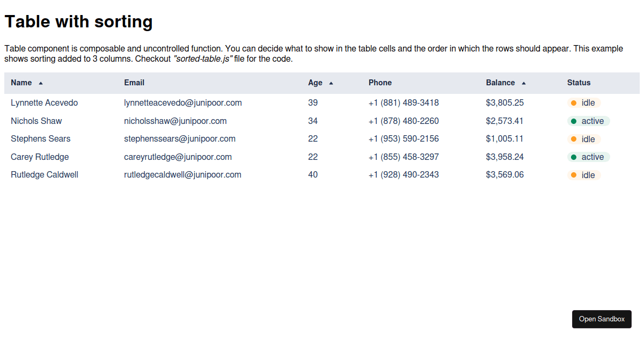
Task: Click the sort arrow icon next to Age
Action: (331, 83)
